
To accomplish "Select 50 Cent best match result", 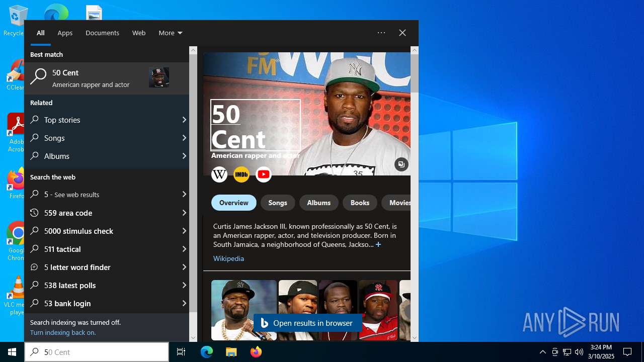I will (x=107, y=78).
